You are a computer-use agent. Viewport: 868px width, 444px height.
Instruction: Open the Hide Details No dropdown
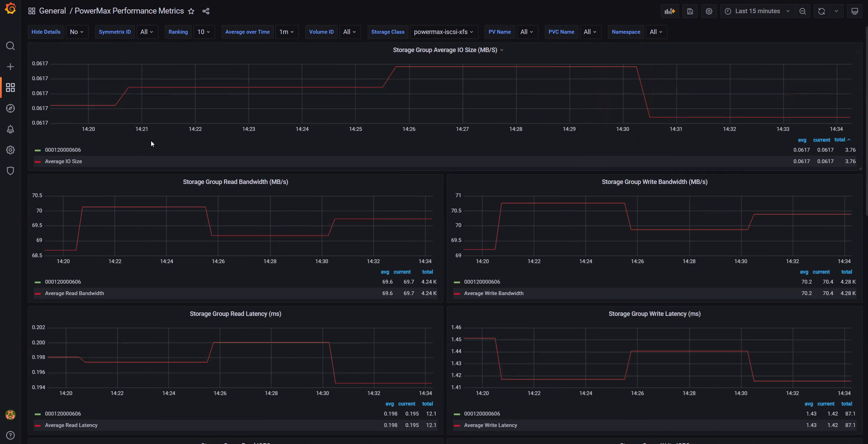click(x=77, y=32)
